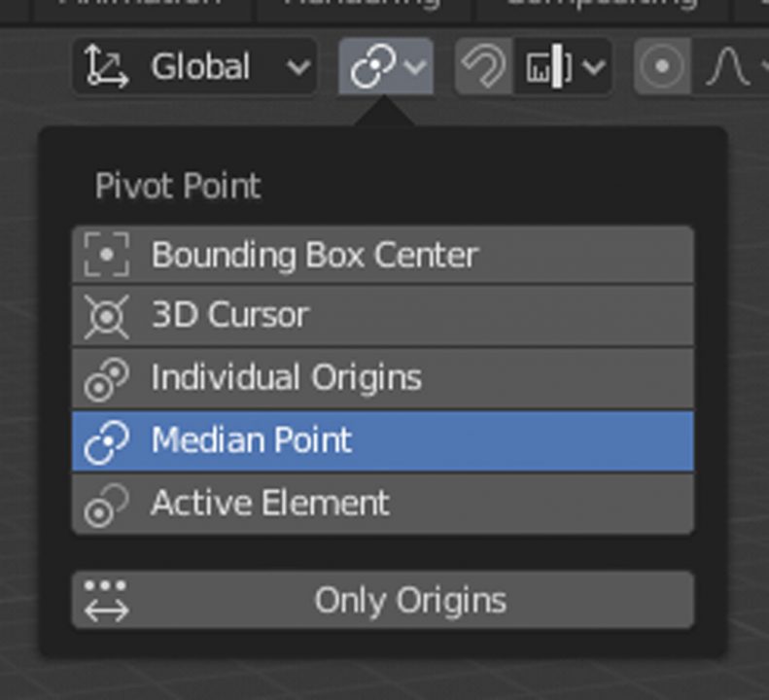The image size is (769, 700).
Task: Click the pivot point link icon in header
Action: point(374,67)
